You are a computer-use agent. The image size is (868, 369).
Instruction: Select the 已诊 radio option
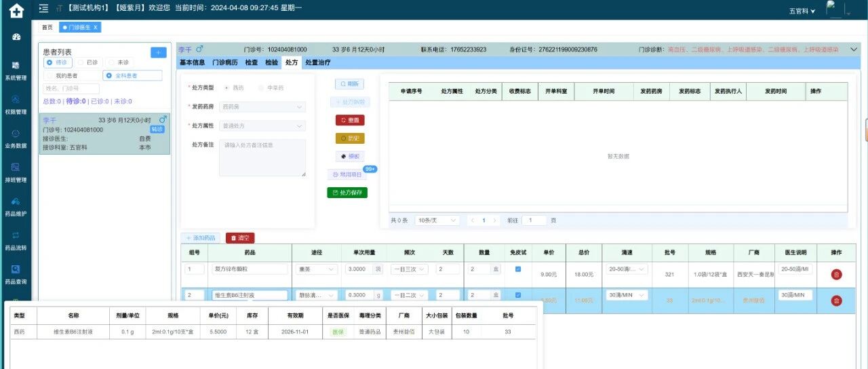89,62
